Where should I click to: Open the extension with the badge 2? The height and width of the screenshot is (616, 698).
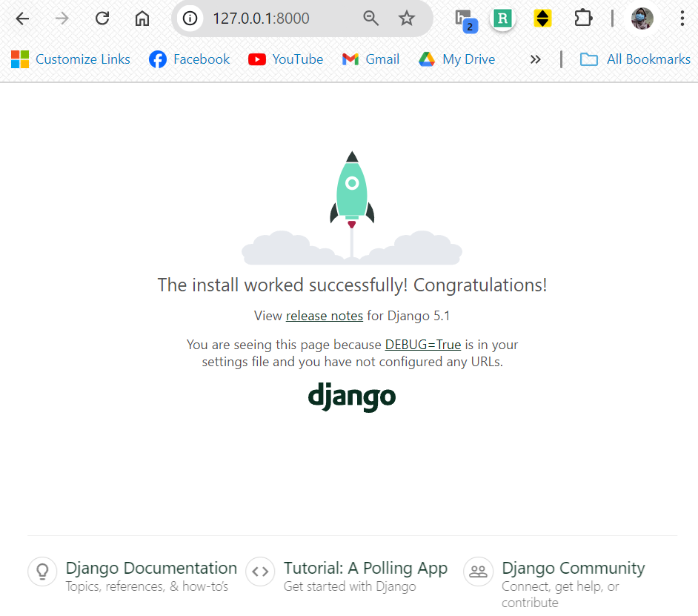465,20
